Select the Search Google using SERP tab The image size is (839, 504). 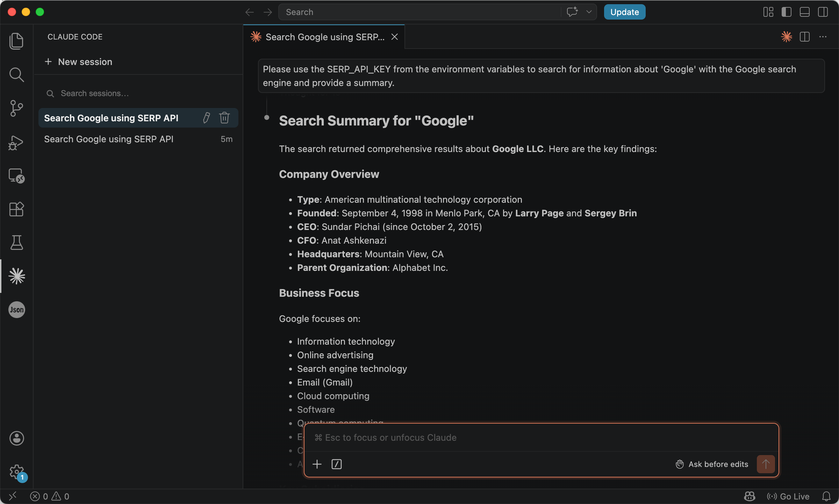coord(324,37)
